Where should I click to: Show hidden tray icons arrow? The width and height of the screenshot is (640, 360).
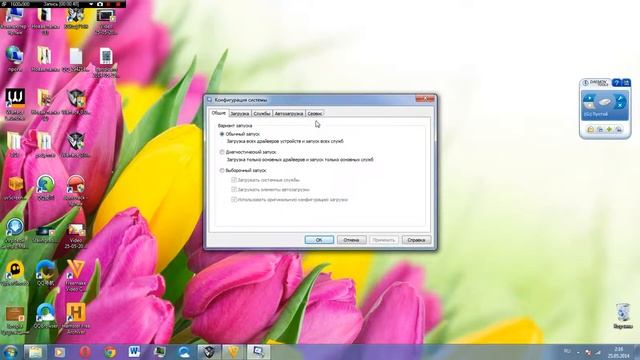coord(578,352)
